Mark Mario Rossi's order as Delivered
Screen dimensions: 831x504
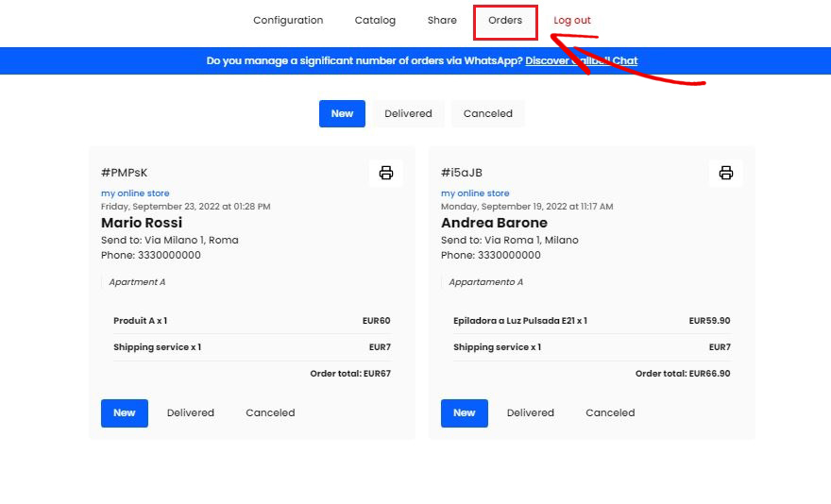pyautogui.click(x=191, y=413)
